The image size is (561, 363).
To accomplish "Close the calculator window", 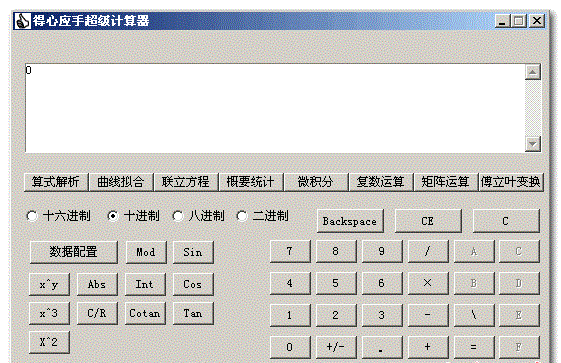I will (x=537, y=21).
